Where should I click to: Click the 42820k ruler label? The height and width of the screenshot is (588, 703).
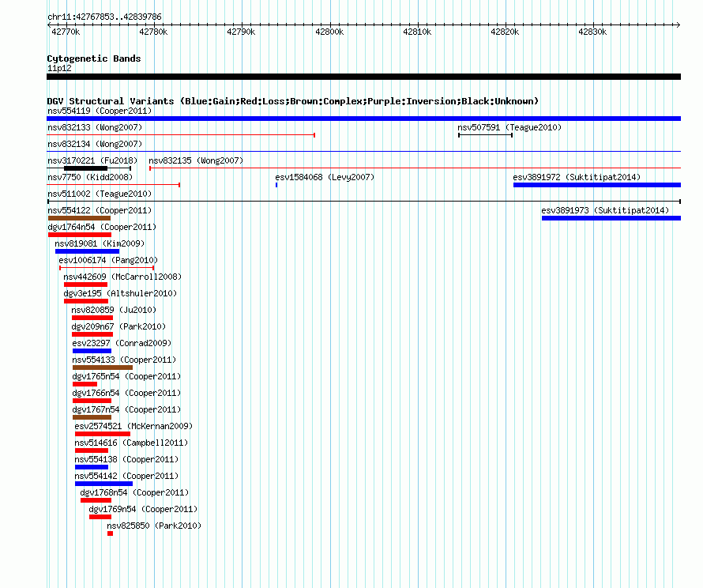[505, 32]
